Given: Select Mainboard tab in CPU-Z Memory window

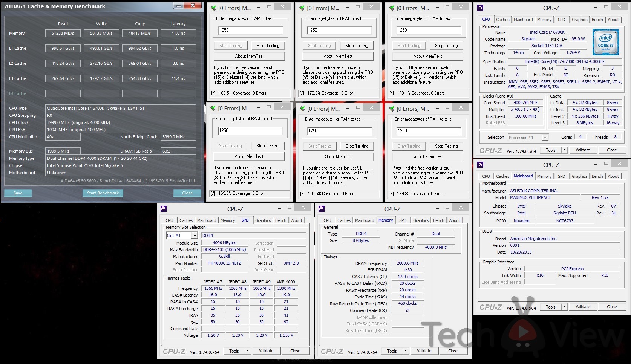Looking at the screenshot, I should [x=365, y=220].
